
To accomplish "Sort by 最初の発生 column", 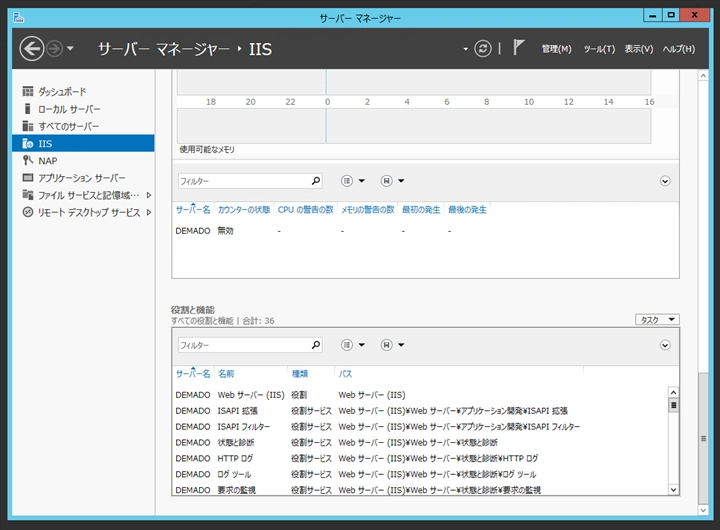I will coord(421,210).
